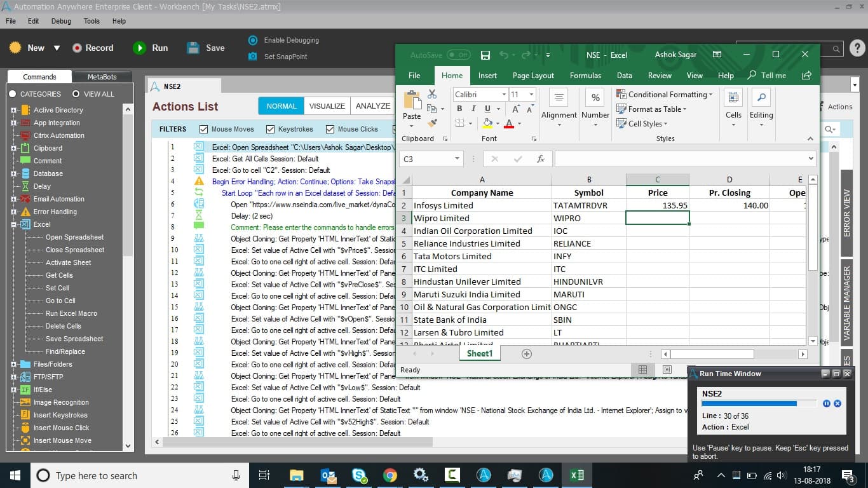This screenshot has height=488, width=868.
Task: Open the Calibri font name dropdown
Action: [504, 94]
